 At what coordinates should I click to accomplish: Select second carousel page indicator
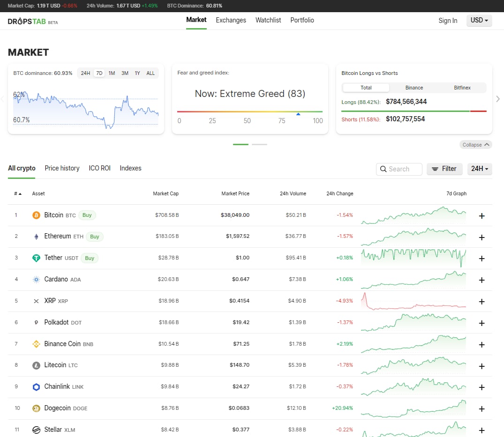(x=259, y=144)
